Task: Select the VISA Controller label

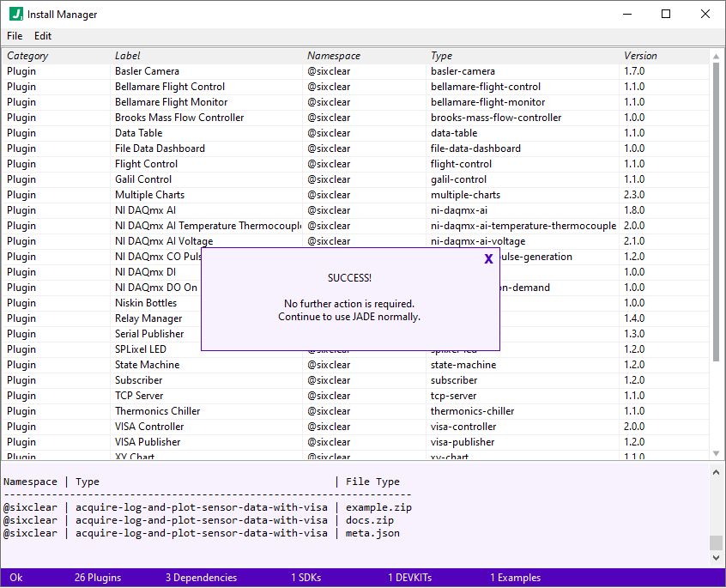Action: (x=149, y=427)
